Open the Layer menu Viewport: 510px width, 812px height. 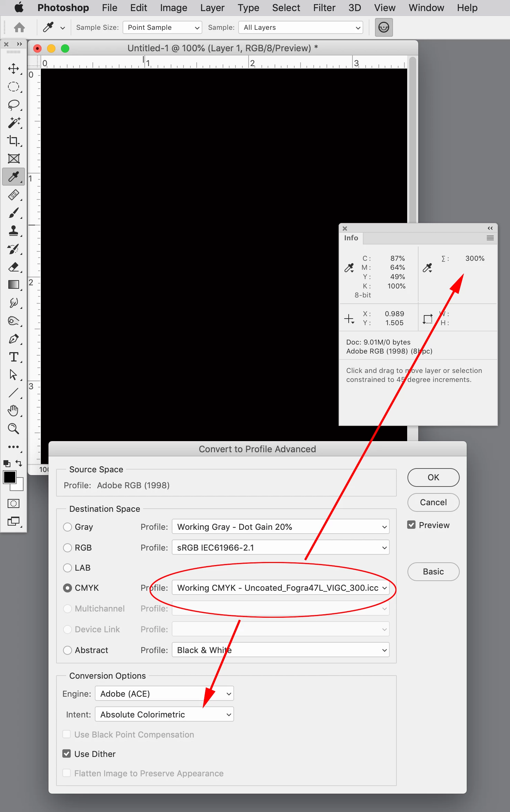212,8
